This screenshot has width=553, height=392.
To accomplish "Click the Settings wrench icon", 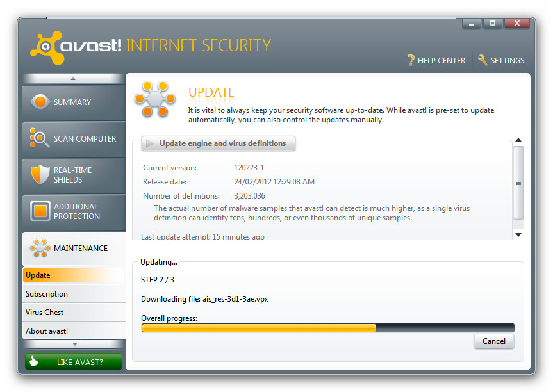I will [483, 60].
